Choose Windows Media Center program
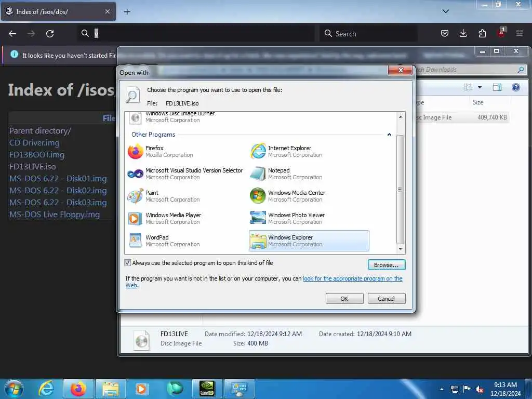This screenshot has height=399, width=532. [309, 196]
